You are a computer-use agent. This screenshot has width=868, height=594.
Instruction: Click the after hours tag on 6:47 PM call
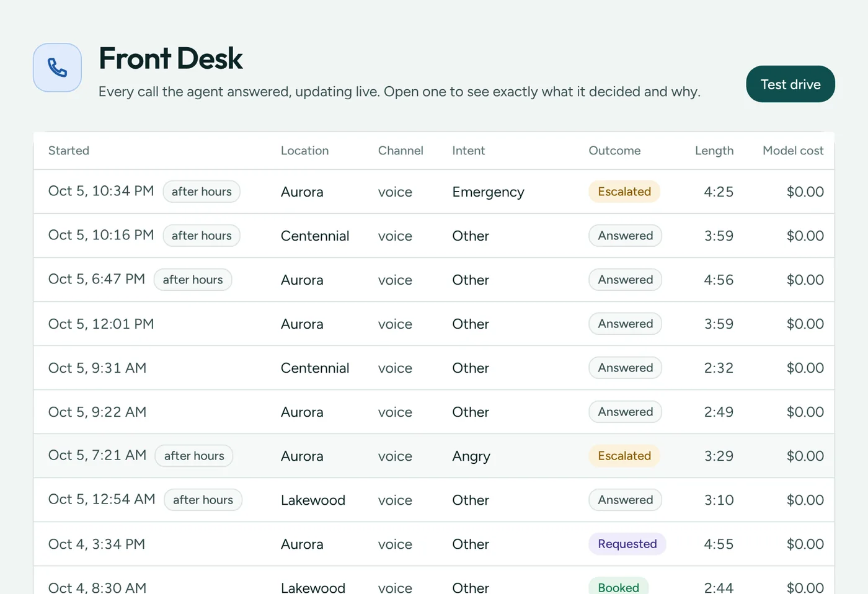tap(193, 280)
